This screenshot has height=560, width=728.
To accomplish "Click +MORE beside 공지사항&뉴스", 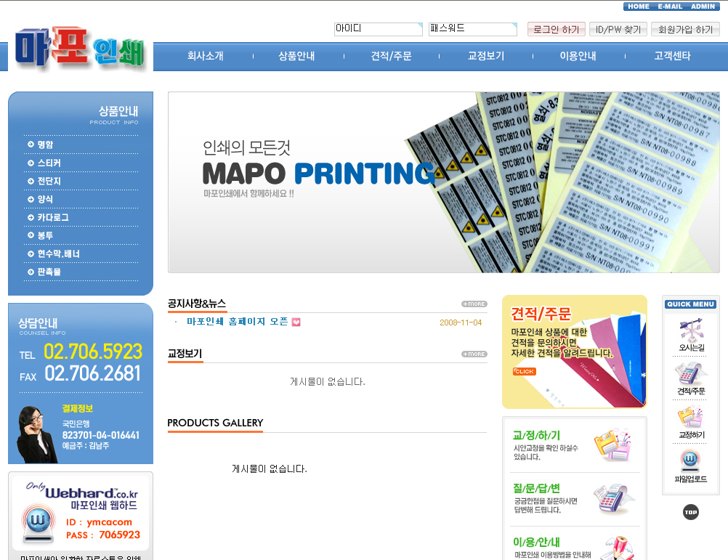I will (474, 304).
